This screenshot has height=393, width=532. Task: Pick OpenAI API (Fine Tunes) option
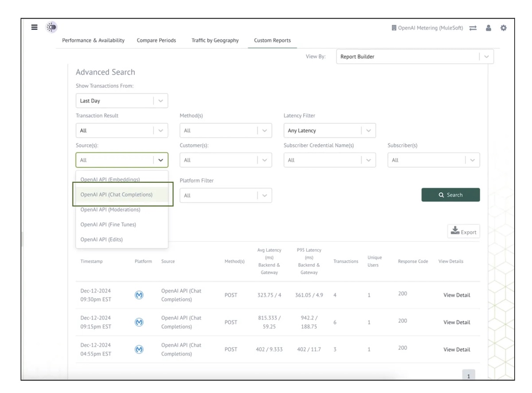pyautogui.click(x=121, y=224)
